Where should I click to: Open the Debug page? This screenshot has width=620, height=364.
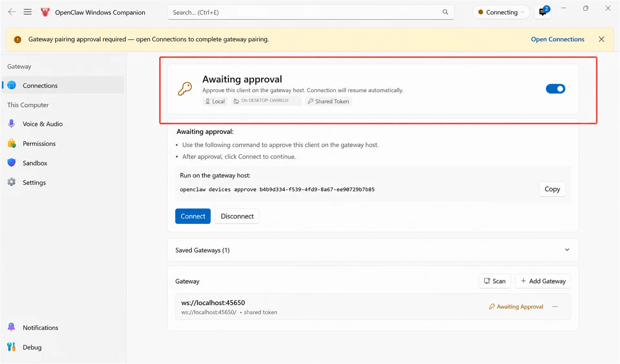[63, 347]
